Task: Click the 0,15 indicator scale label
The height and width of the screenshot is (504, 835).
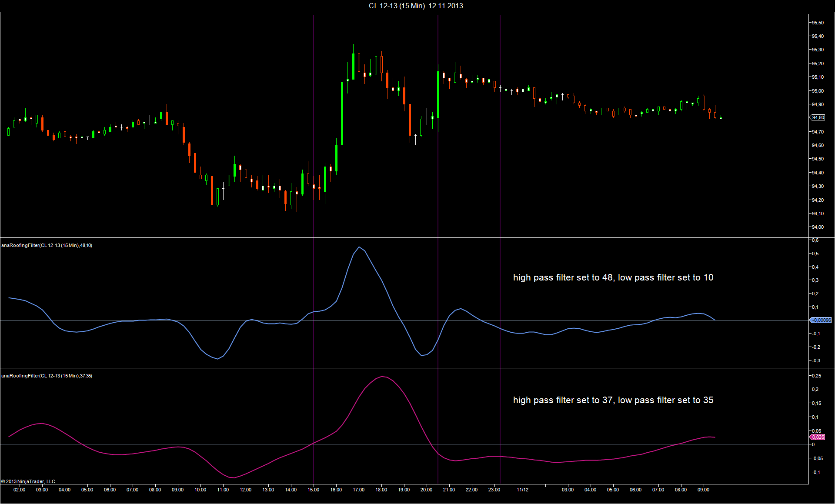Action: click(817, 403)
